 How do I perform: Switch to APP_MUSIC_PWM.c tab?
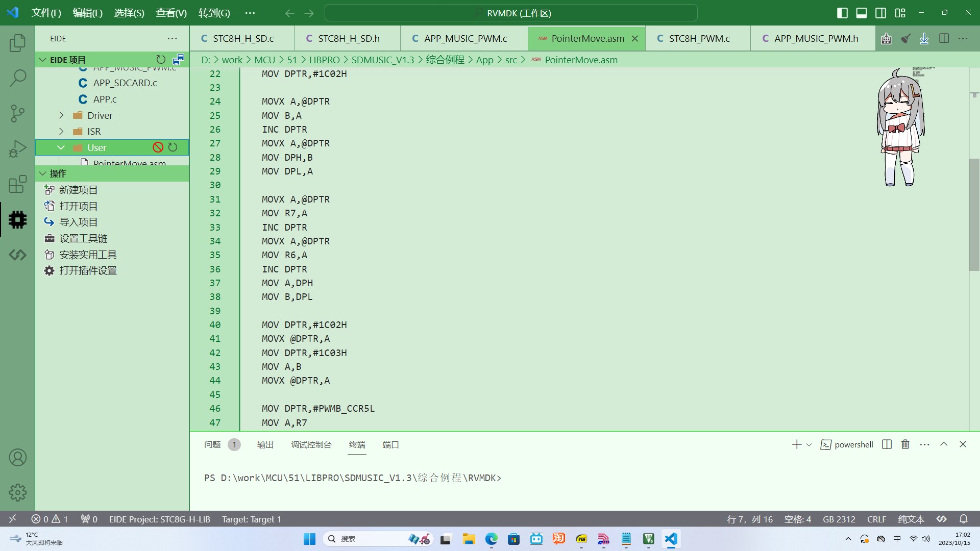point(464,38)
